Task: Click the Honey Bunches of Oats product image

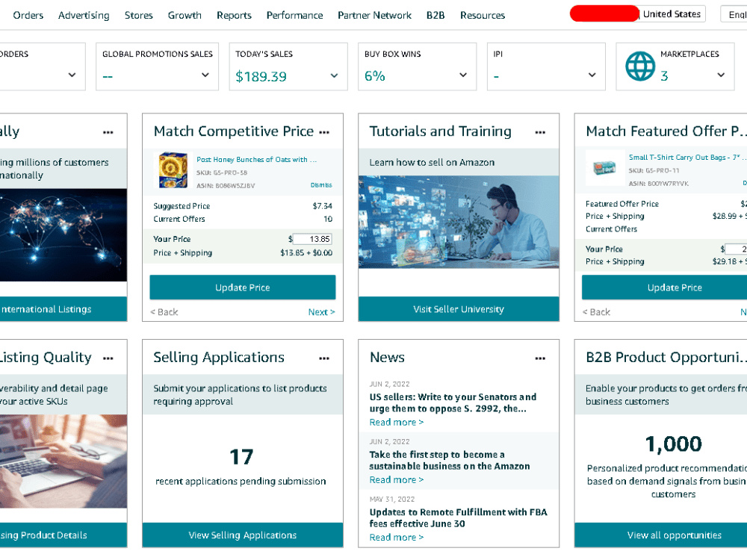Action: [x=173, y=170]
